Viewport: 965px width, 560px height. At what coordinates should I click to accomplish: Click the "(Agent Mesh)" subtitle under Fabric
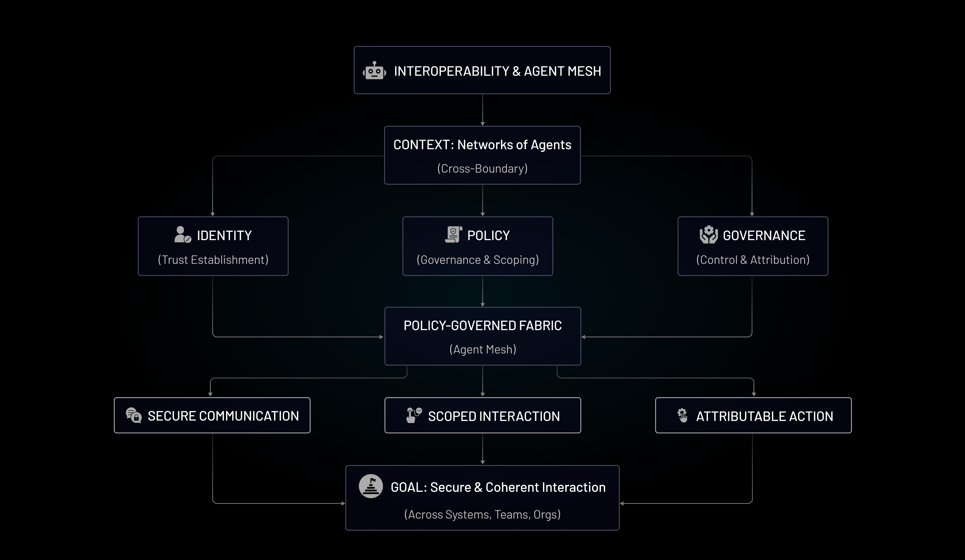pos(482,350)
